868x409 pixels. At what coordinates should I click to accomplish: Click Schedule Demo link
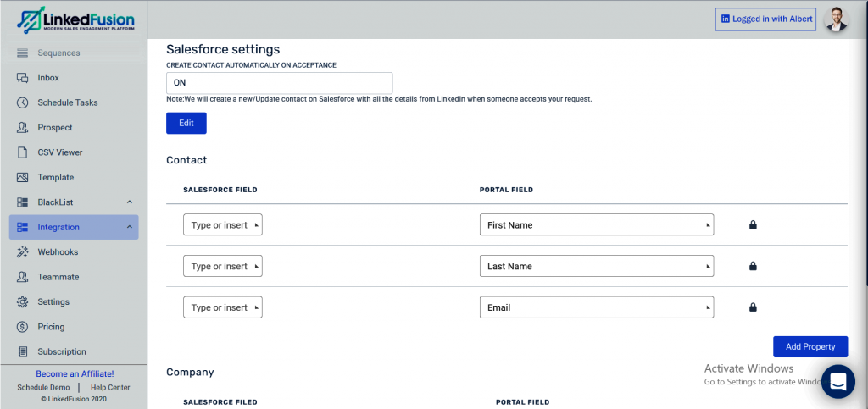click(x=44, y=388)
